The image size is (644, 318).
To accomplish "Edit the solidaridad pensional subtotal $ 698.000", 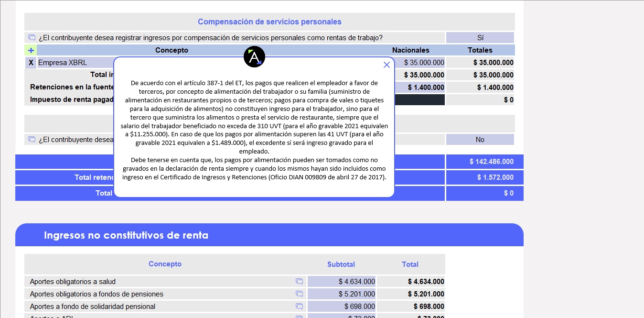I will (x=342, y=307).
